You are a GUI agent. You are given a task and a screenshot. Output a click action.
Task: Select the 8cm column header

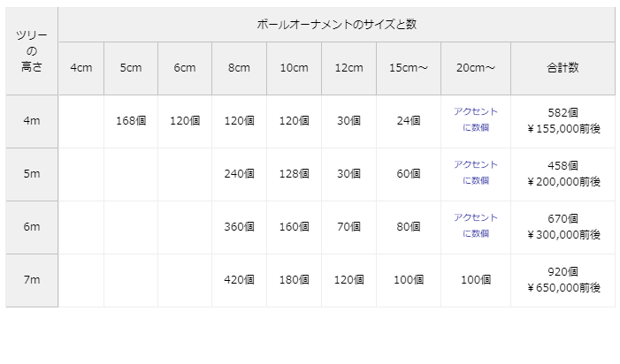click(x=239, y=69)
